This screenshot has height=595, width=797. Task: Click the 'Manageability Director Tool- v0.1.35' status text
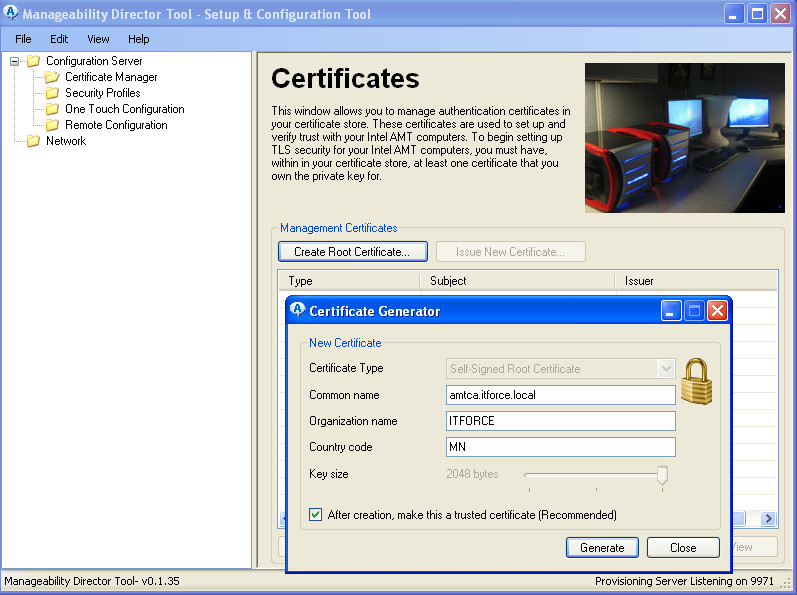92,581
